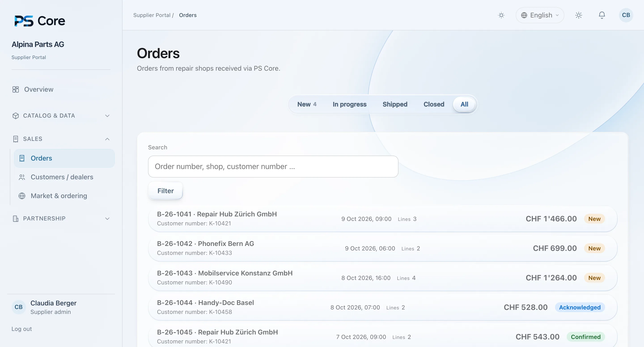The width and height of the screenshot is (644, 347).
Task: Switch to the New orders tab
Action: point(307,104)
